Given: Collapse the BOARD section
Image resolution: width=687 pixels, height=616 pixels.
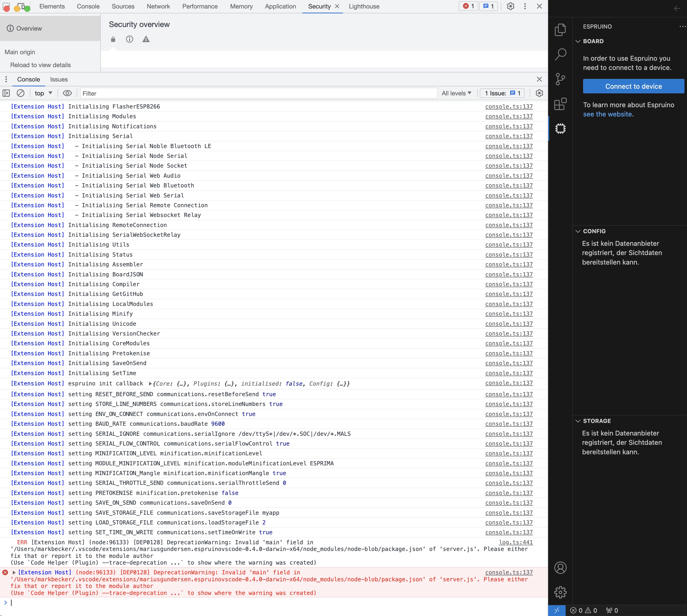Looking at the screenshot, I should (578, 41).
